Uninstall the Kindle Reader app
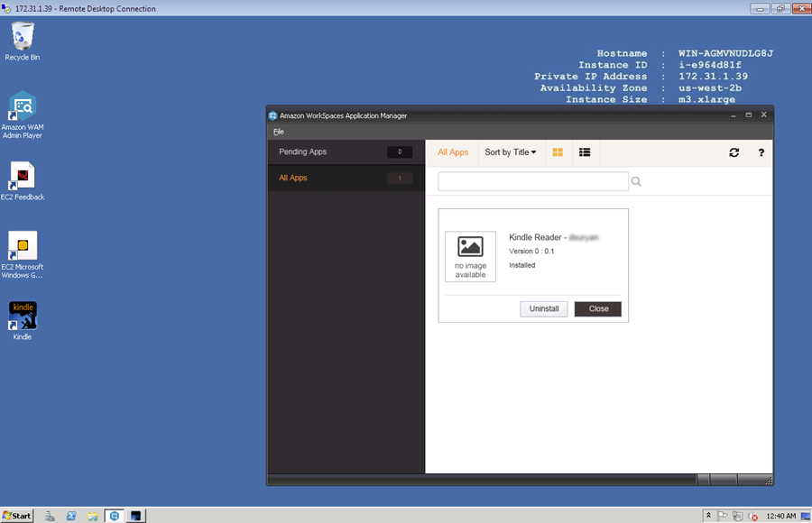Viewport: 812px width, 523px height. (544, 308)
